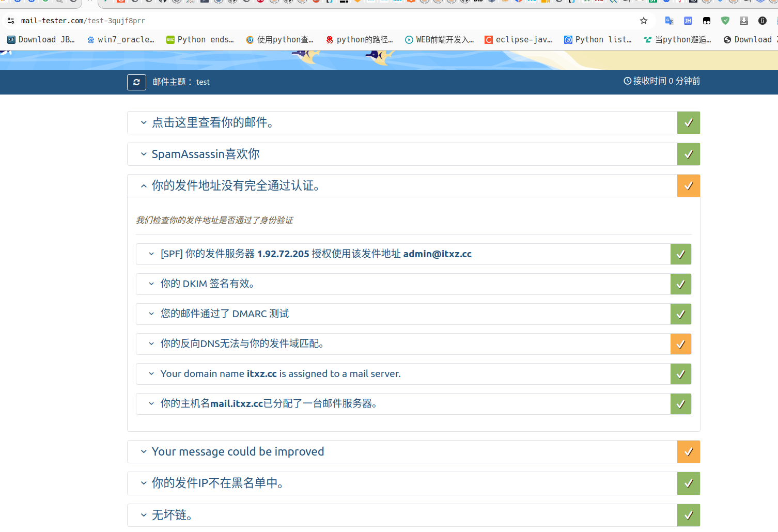Click 我们检查你的发件地址是否通过了身份验证 description
The image size is (778, 532).
(214, 220)
